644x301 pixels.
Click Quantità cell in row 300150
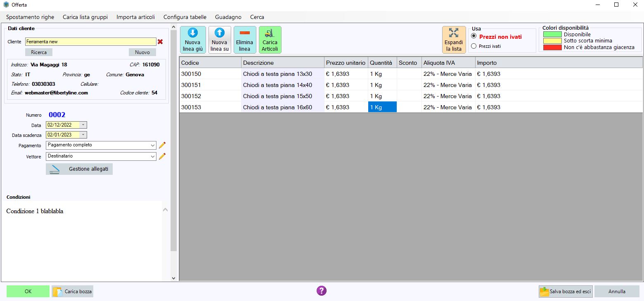pyautogui.click(x=382, y=74)
